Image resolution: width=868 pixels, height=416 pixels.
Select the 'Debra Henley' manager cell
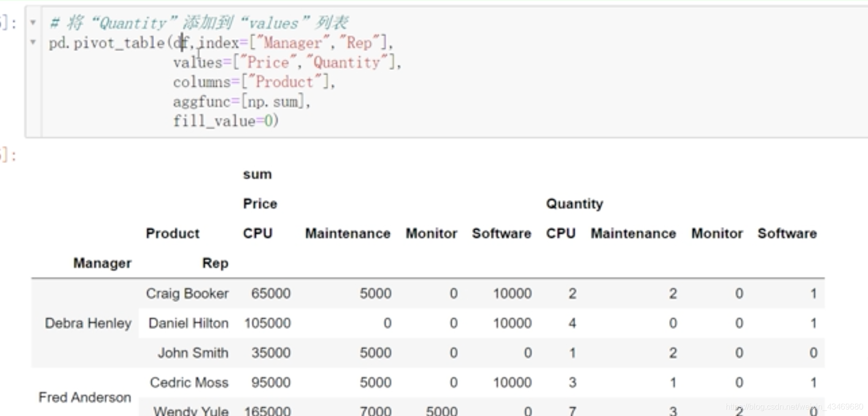pos(88,323)
